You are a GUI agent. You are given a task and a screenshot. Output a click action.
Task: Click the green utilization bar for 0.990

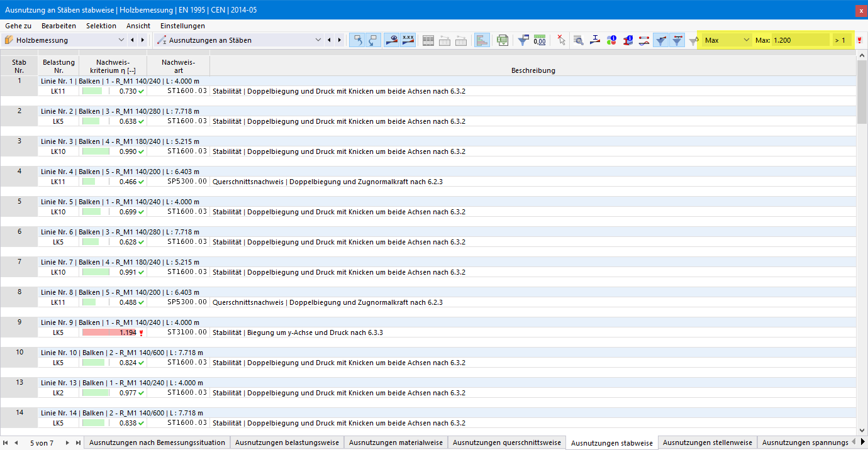pos(95,151)
